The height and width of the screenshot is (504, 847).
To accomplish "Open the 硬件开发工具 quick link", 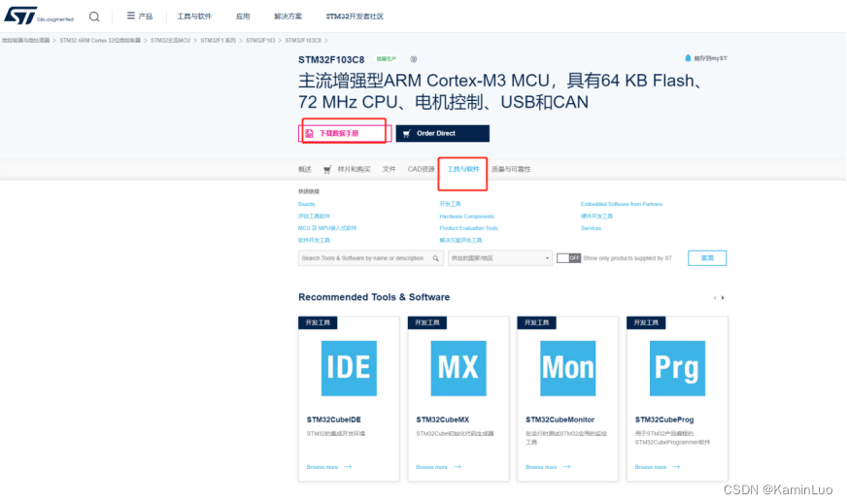I will point(597,217).
